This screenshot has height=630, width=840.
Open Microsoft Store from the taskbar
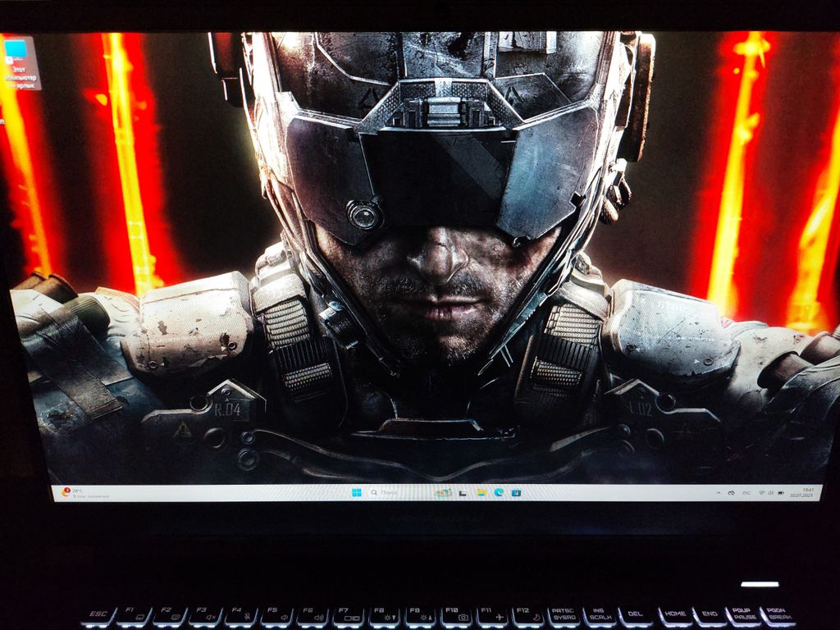[x=516, y=493]
